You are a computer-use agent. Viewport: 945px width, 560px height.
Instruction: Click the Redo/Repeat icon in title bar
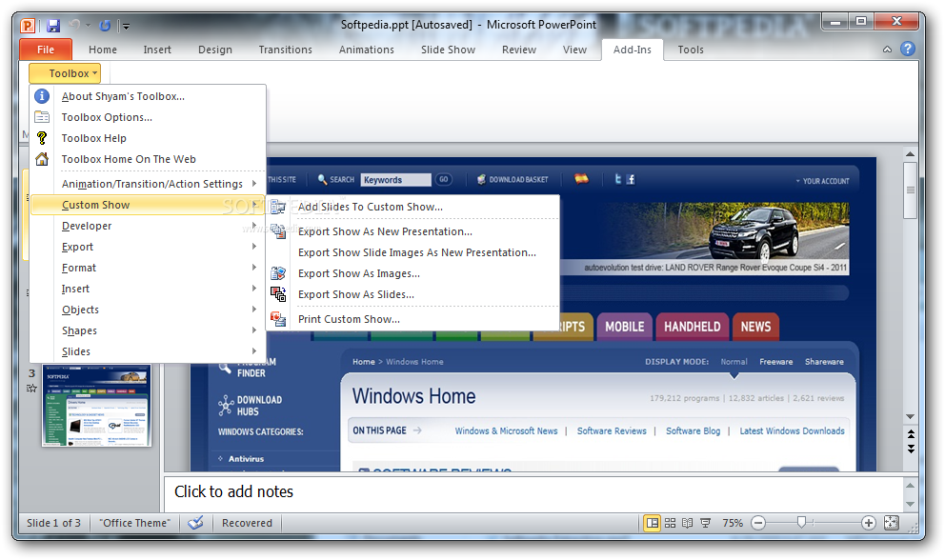pos(105,26)
